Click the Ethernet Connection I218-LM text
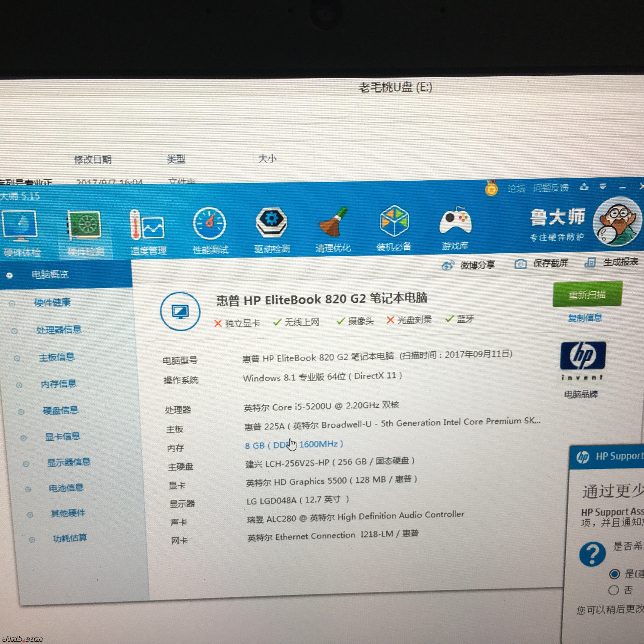This screenshot has width=644, height=644. [x=333, y=536]
